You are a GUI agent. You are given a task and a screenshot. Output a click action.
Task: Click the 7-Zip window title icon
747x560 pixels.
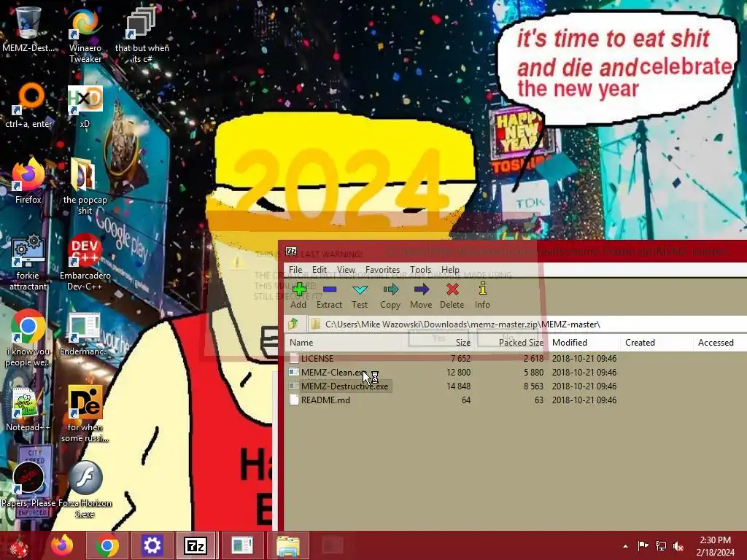[291, 251]
